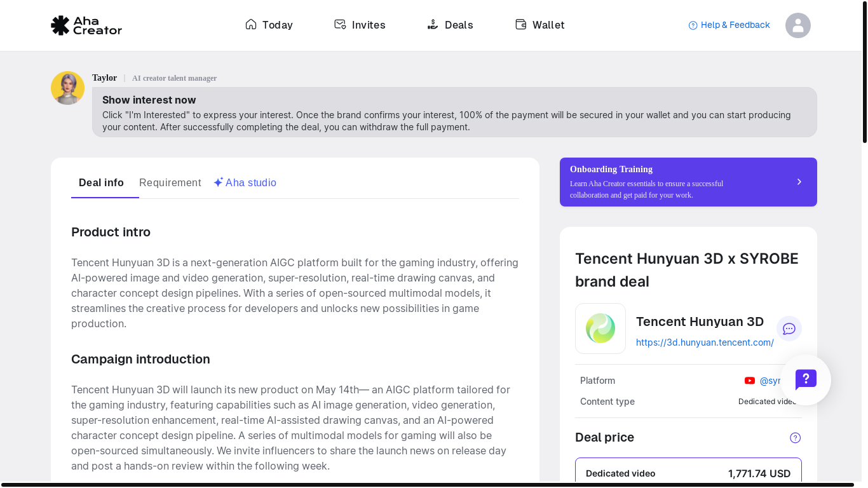Click the 'Deal price' heading
This screenshot has height=488, width=868.
pyautogui.click(x=604, y=437)
